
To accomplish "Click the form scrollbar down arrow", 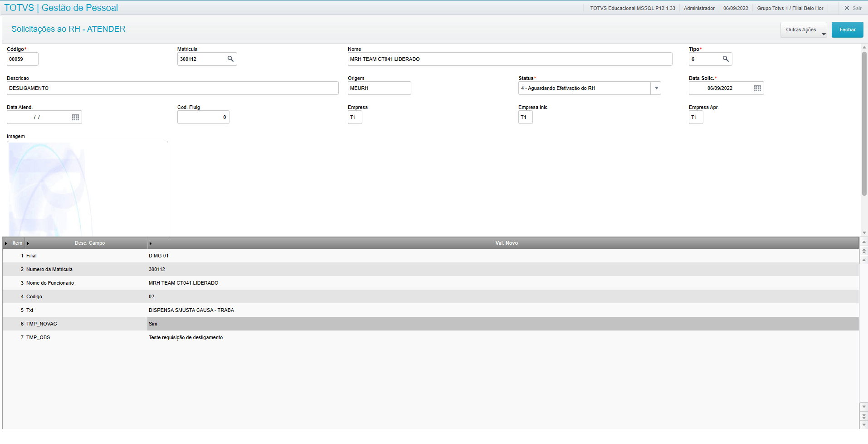I will 864,232.
